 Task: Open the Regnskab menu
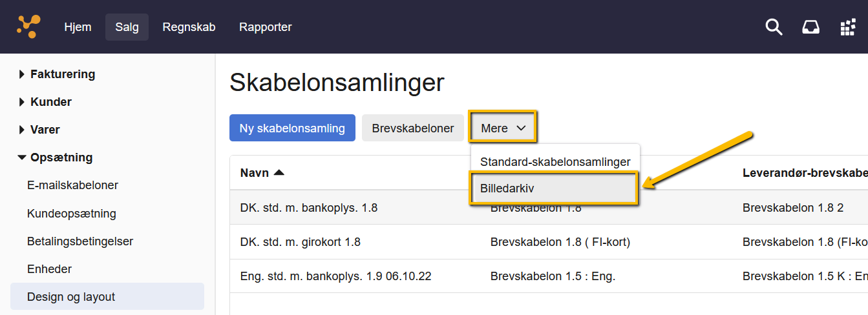189,27
